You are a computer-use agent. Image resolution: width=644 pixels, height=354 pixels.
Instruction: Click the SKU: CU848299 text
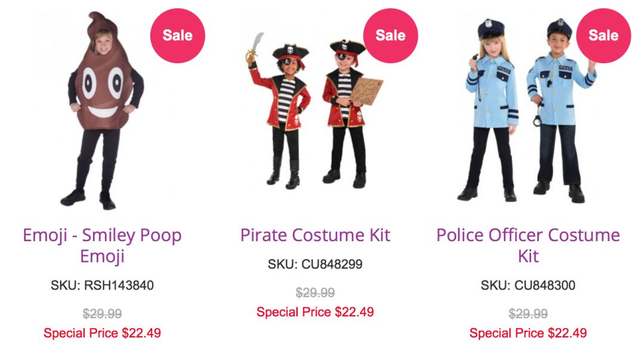click(315, 264)
